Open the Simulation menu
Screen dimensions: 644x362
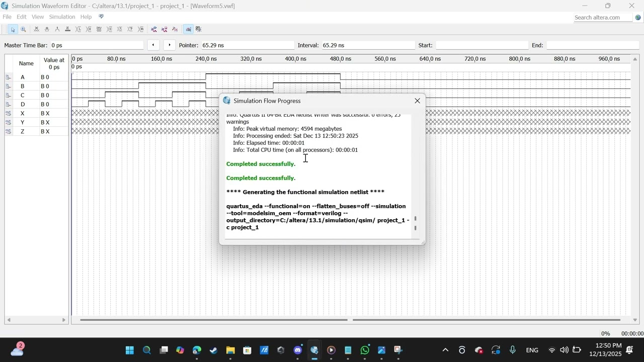[62, 17]
